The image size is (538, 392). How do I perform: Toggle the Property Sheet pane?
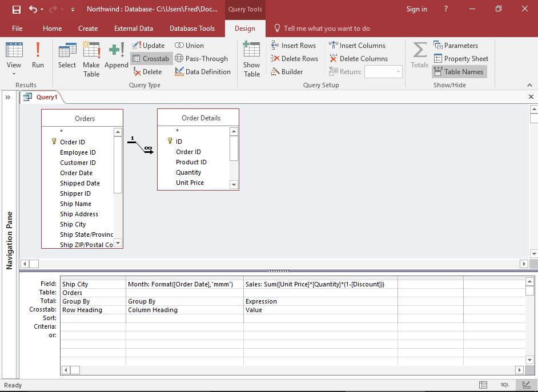461,59
